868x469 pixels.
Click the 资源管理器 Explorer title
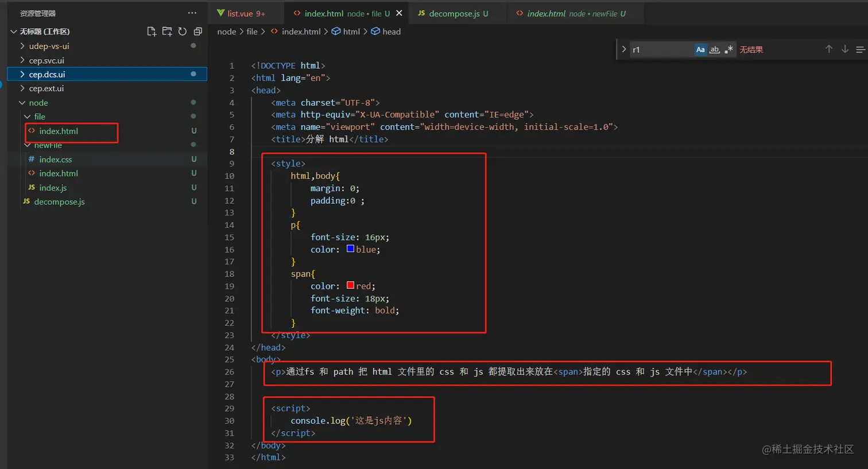click(x=38, y=13)
